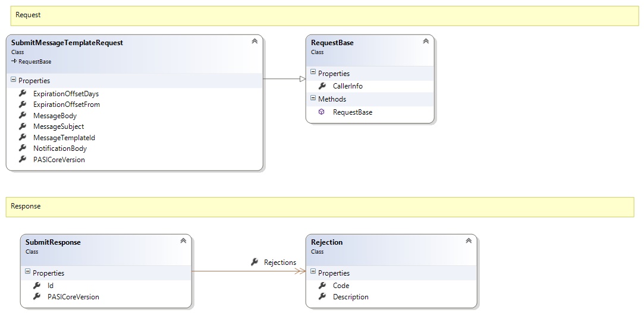The image size is (644, 313).
Task: Click wrench icon beside NotificationBody property
Action: point(23,148)
